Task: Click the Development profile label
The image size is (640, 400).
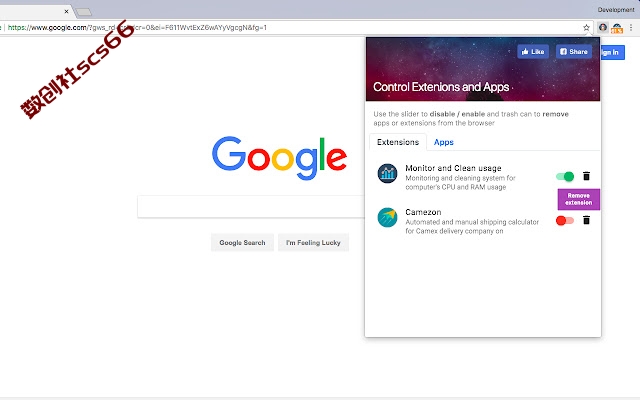Action: 616,10
